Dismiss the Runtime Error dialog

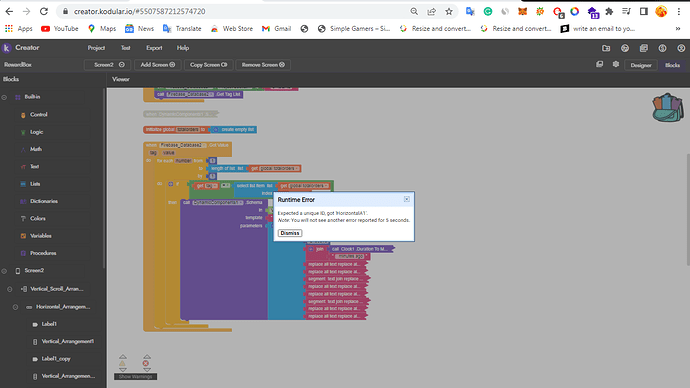pyautogui.click(x=290, y=233)
